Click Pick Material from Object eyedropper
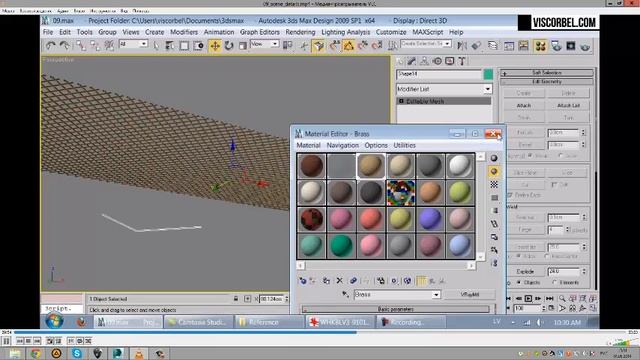This screenshot has height=360, width=640. pyautogui.click(x=346, y=294)
